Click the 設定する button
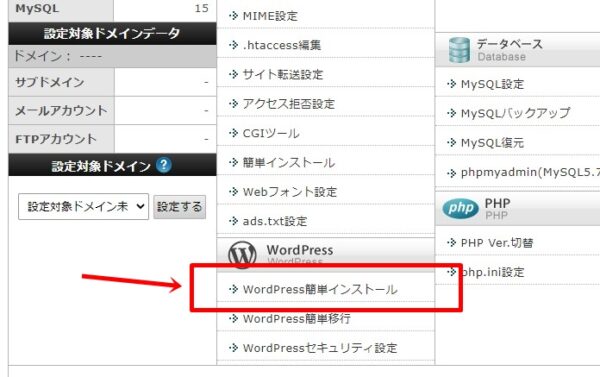The height and width of the screenshot is (377, 600). tap(179, 207)
